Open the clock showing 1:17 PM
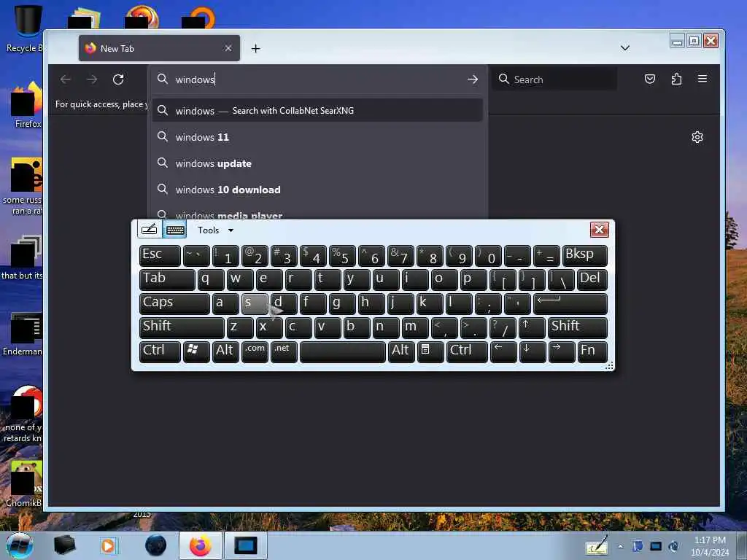 tap(710, 545)
